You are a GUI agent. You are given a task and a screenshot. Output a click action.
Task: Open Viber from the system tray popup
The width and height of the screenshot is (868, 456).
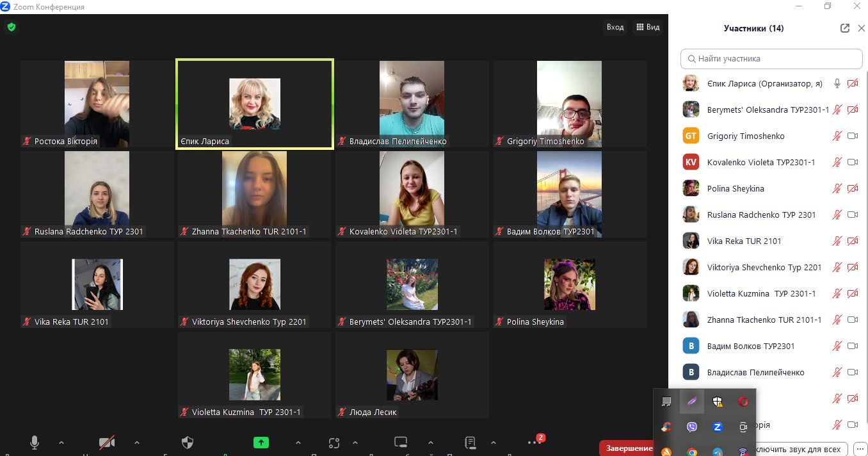pos(692,427)
